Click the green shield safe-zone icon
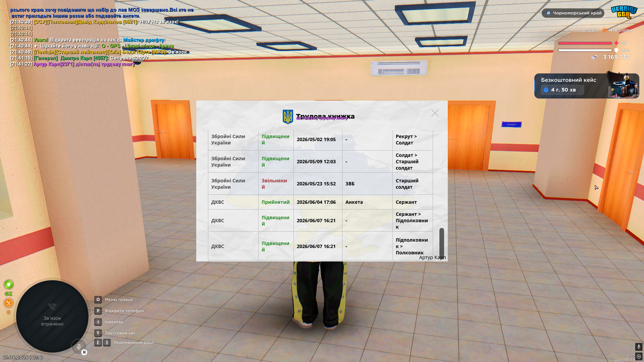 (x=9, y=285)
